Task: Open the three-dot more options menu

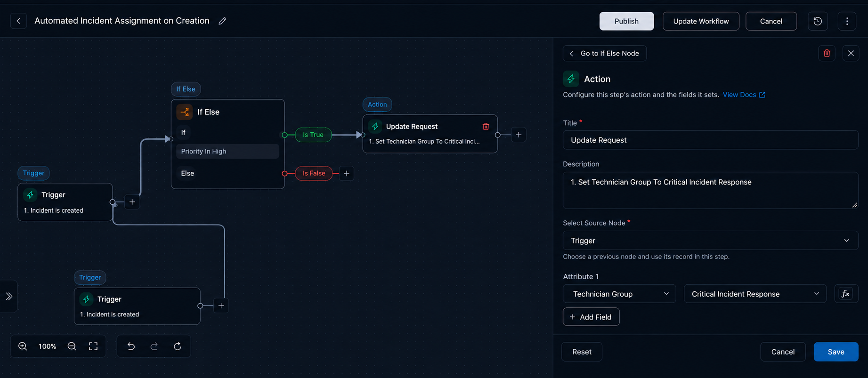Action: coord(847,21)
